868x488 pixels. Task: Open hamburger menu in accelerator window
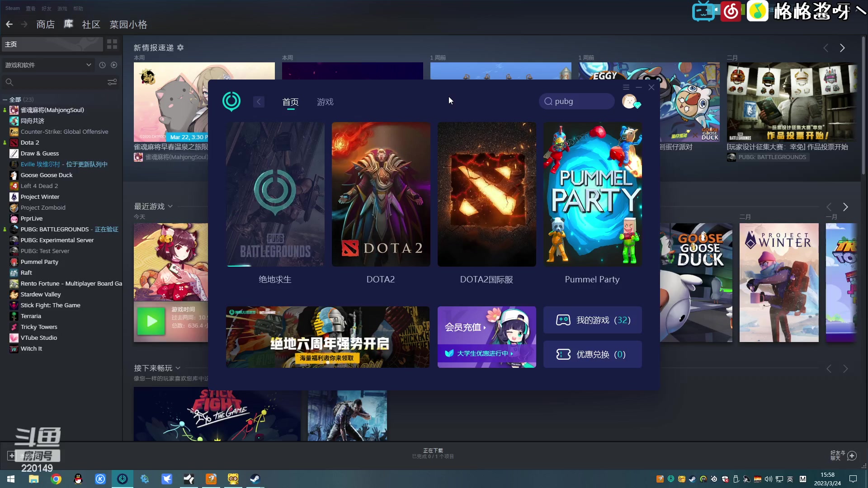626,87
